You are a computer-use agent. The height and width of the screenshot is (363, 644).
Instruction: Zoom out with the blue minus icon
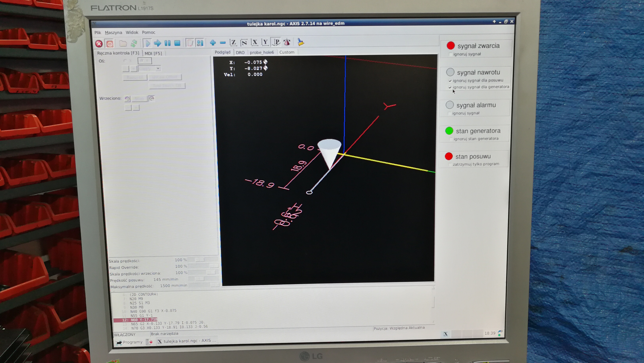(x=223, y=43)
